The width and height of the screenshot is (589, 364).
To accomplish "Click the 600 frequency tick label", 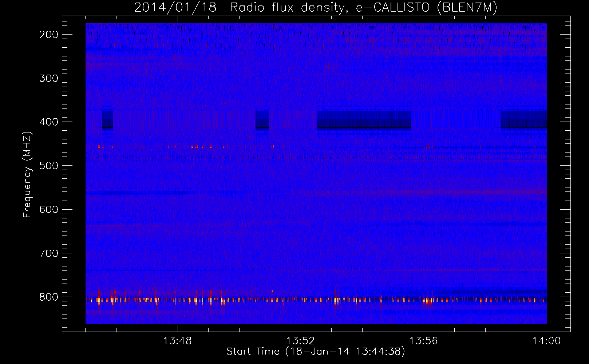I will [48, 209].
